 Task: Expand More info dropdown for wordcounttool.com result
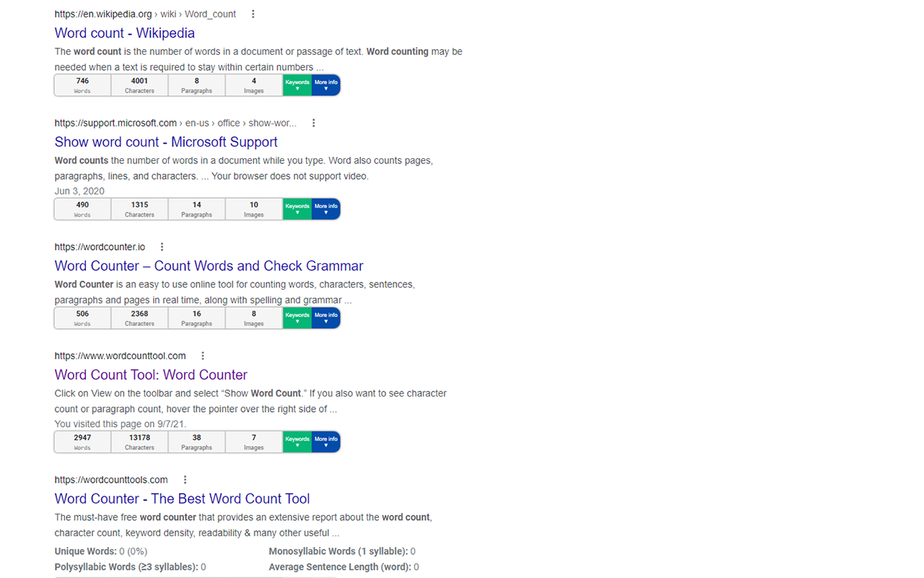click(326, 441)
